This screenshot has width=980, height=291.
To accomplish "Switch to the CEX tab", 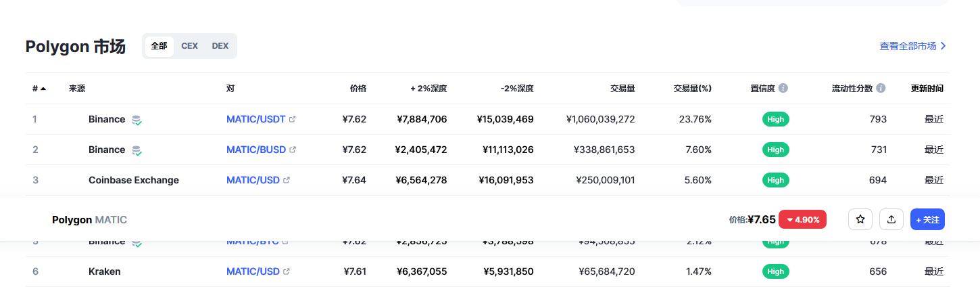I will (189, 46).
